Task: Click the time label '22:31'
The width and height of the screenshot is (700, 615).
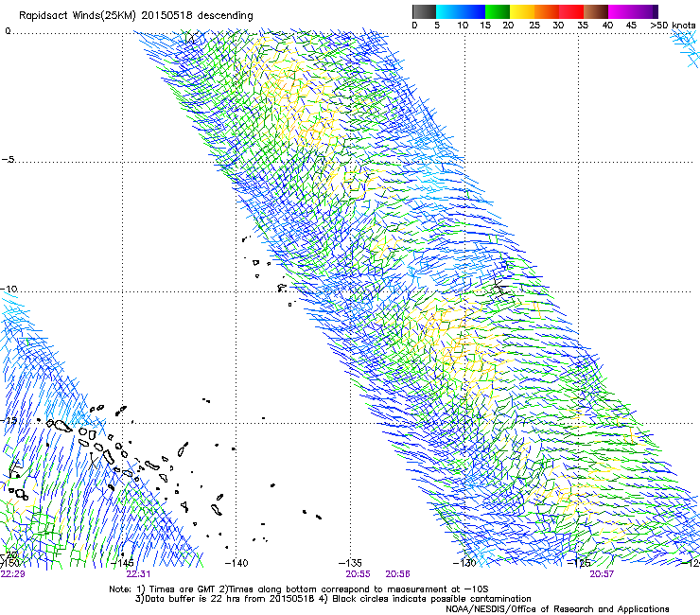Action: point(138,574)
